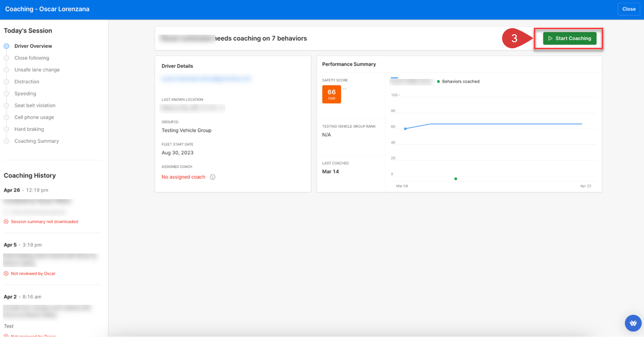The height and width of the screenshot is (337, 644).
Task: Click the green behaviors coached chart dot
Action: tap(456, 179)
